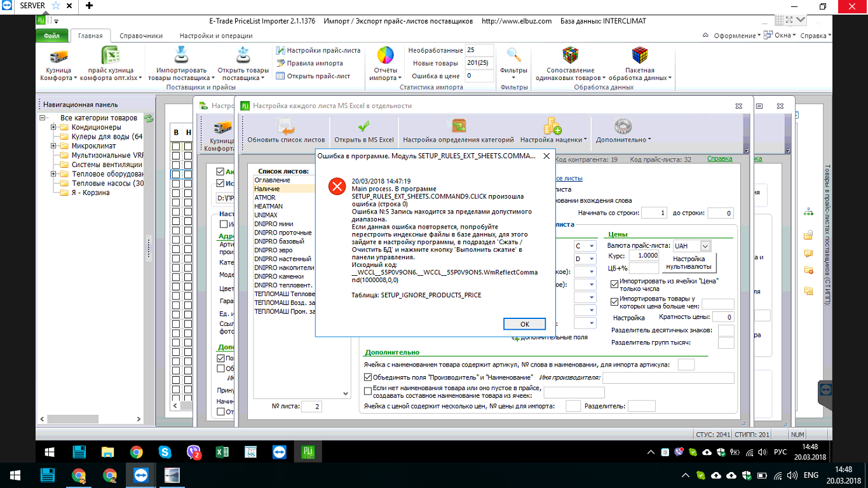Screen dimensions: 868x488
Task: Expand Кондиционеры tree node
Action: coord(54,127)
